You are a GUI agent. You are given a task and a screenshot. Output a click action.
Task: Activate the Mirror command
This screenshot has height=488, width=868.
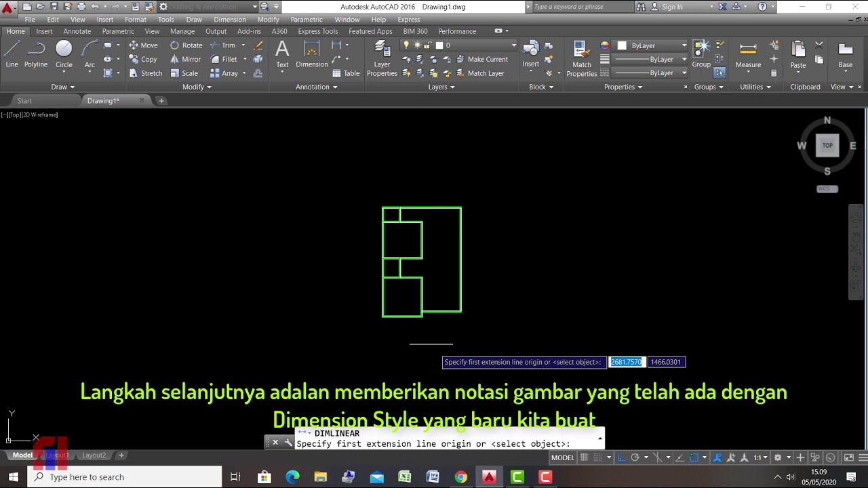click(185, 59)
